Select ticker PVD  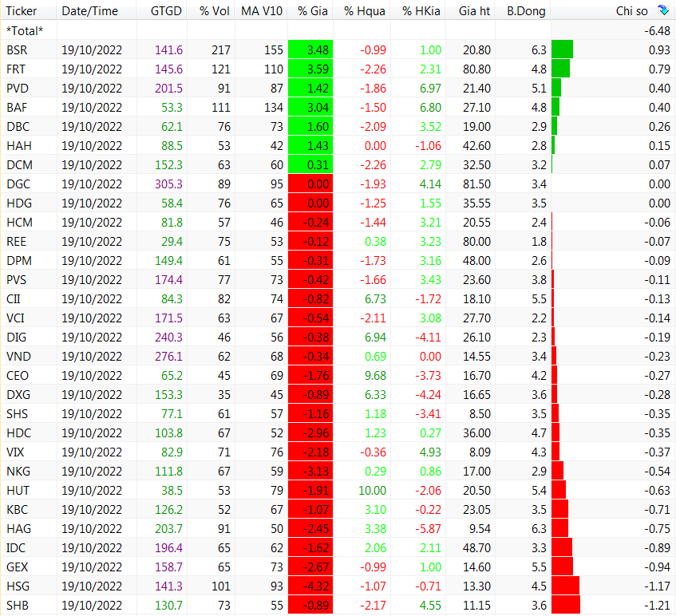pyautogui.click(x=18, y=89)
